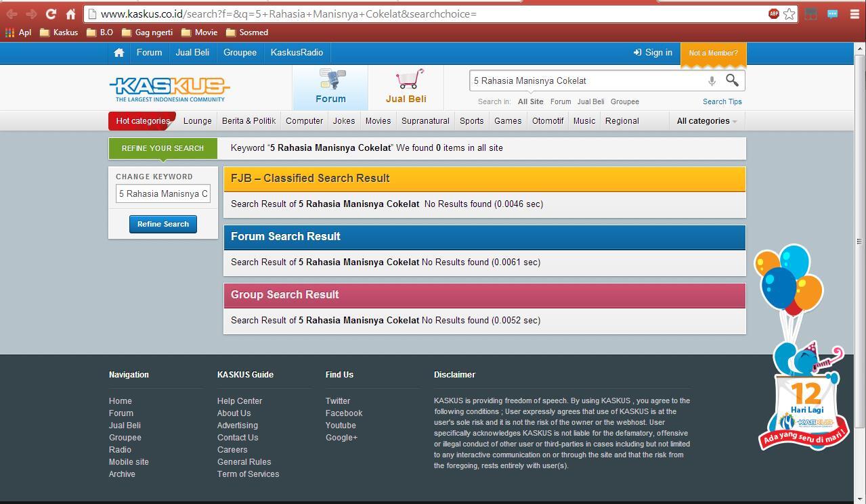
Task: Go to browser home page icon
Action: click(70, 14)
